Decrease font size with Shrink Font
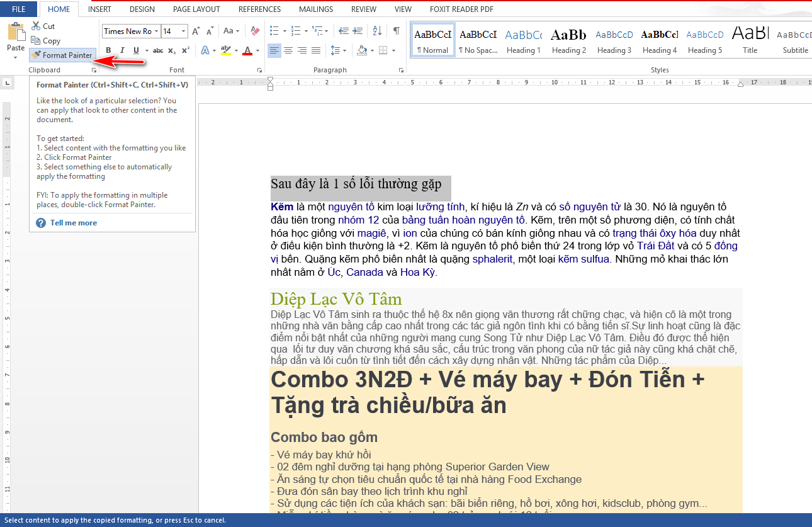The image size is (812, 527). click(209, 31)
